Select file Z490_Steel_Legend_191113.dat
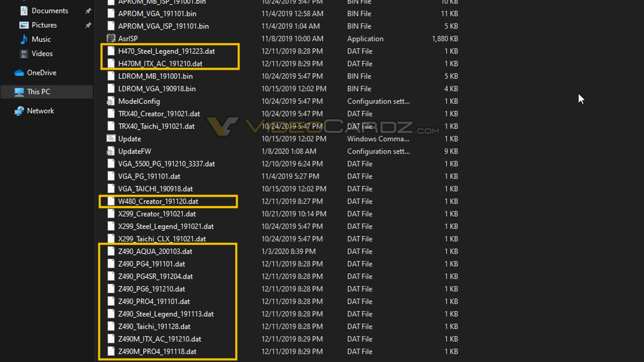 [166, 314]
